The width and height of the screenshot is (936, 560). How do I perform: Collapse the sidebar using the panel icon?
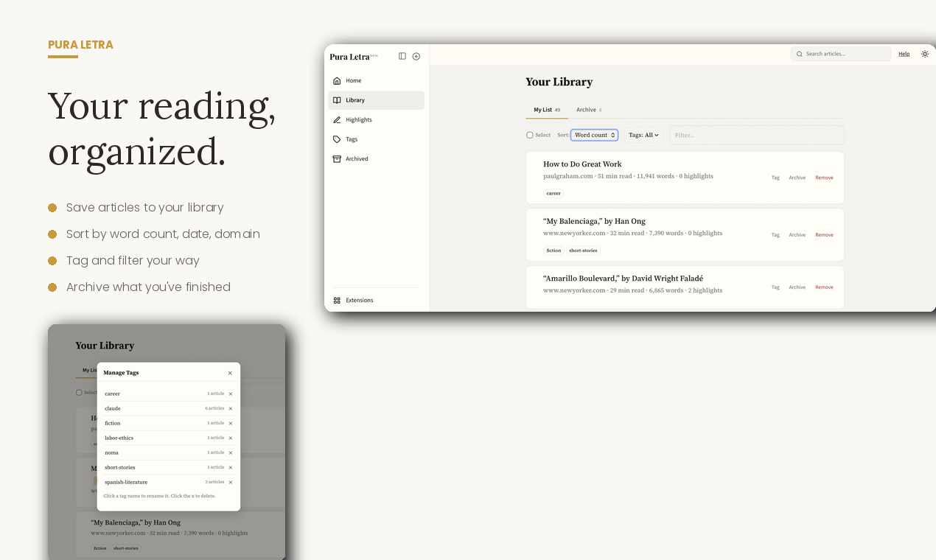pos(402,56)
